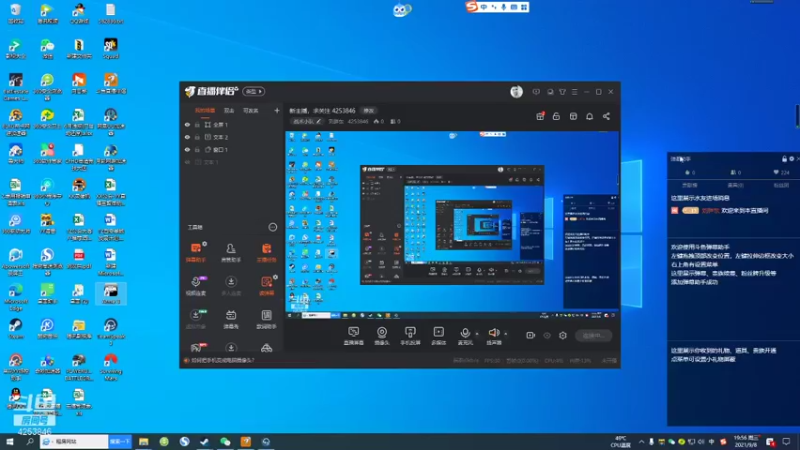Open the package box icon above preview
The width and height of the screenshot is (800, 450).
tap(573, 116)
